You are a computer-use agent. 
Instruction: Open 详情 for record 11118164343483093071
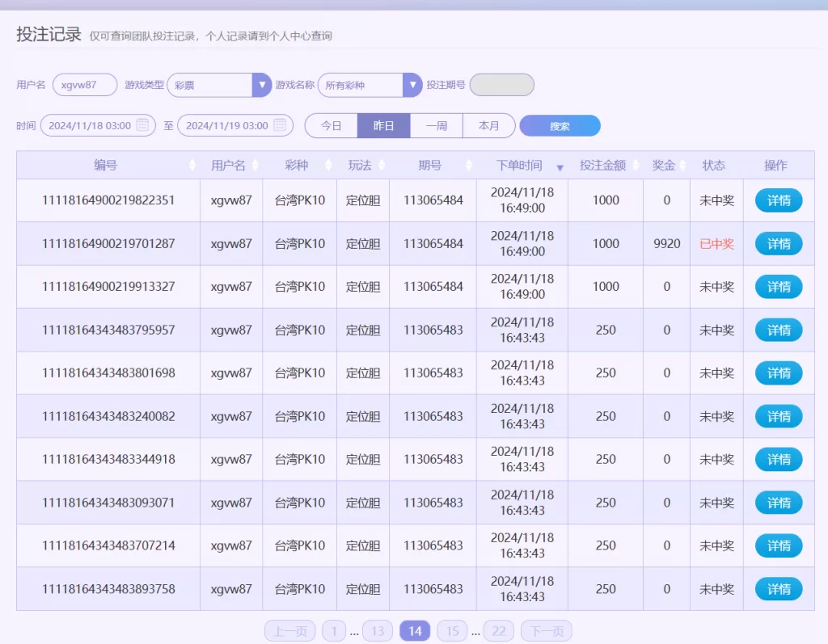click(779, 503)
